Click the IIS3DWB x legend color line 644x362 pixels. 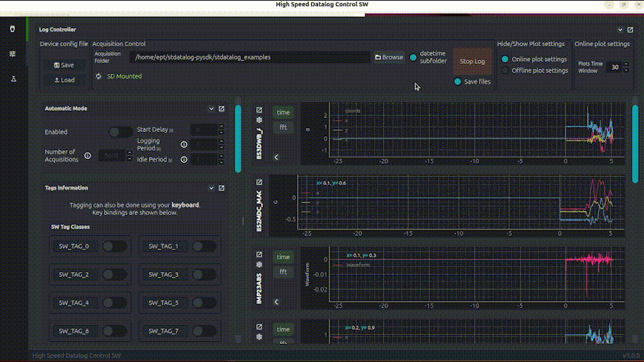coord(337,121)
